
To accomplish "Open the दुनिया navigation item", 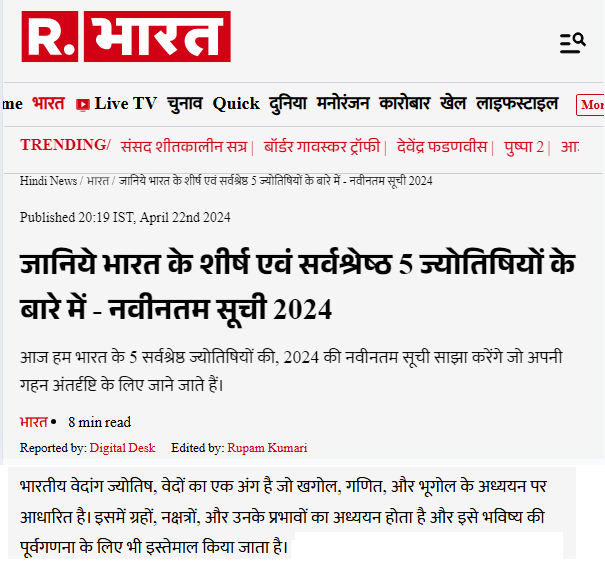I will tap(288, 104).
